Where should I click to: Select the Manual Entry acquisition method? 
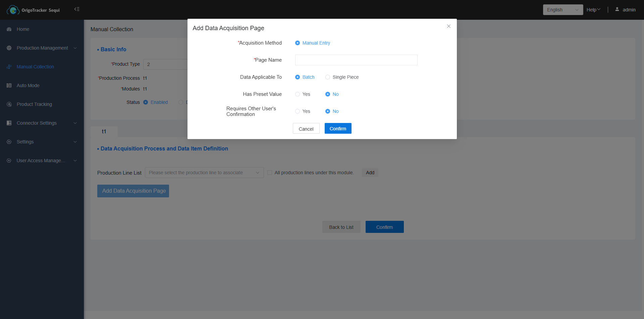pyautogui.click(x=298, y=43)
